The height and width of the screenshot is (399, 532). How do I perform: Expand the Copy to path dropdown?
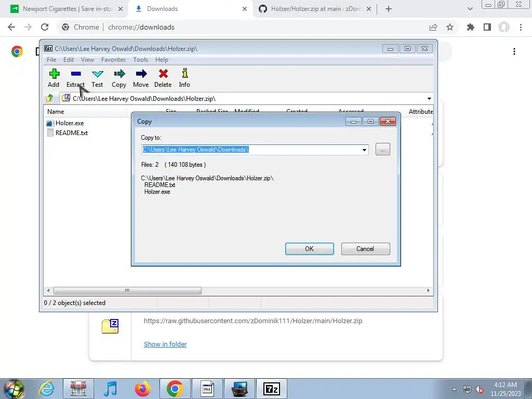point(364,150)
